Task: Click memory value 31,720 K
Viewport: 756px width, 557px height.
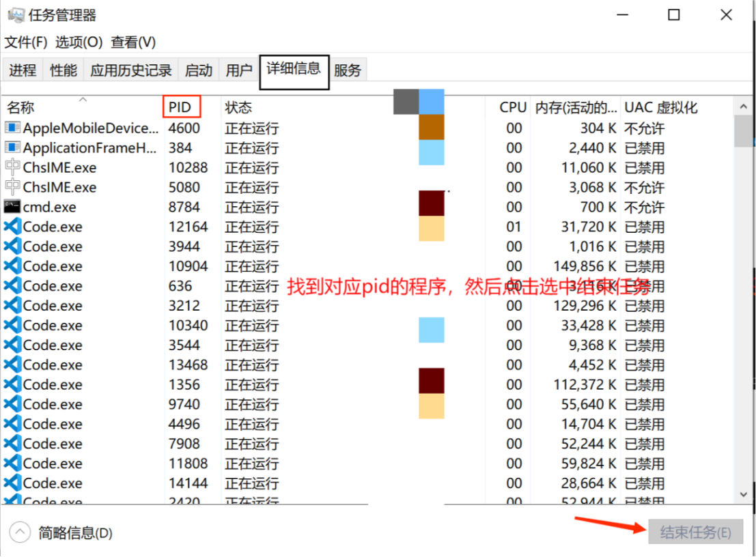Action: 589,227
